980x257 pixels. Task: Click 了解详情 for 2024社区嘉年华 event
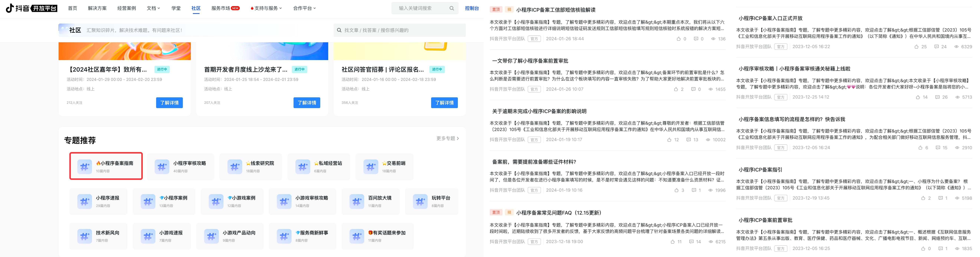point(169,103)
